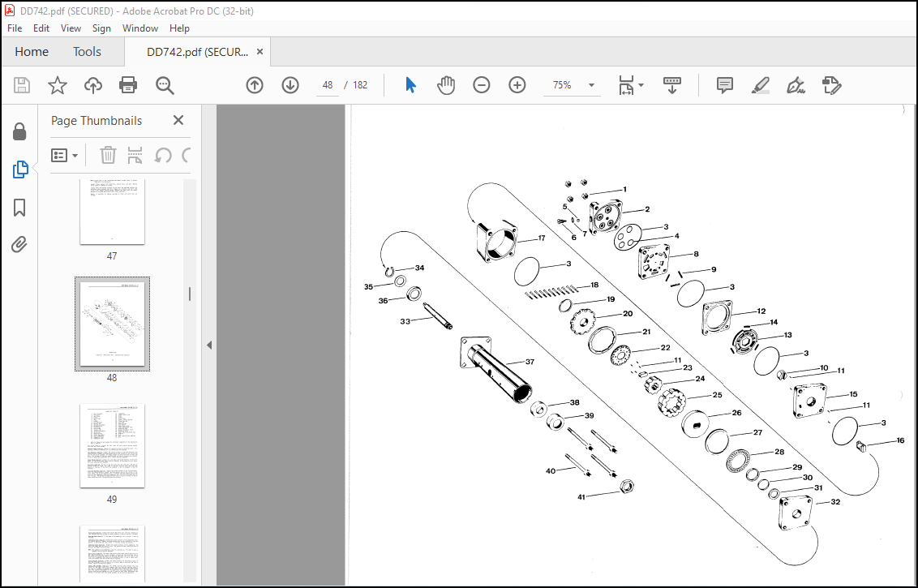Choose the Selection arrow tool

[x=410, y=85]
